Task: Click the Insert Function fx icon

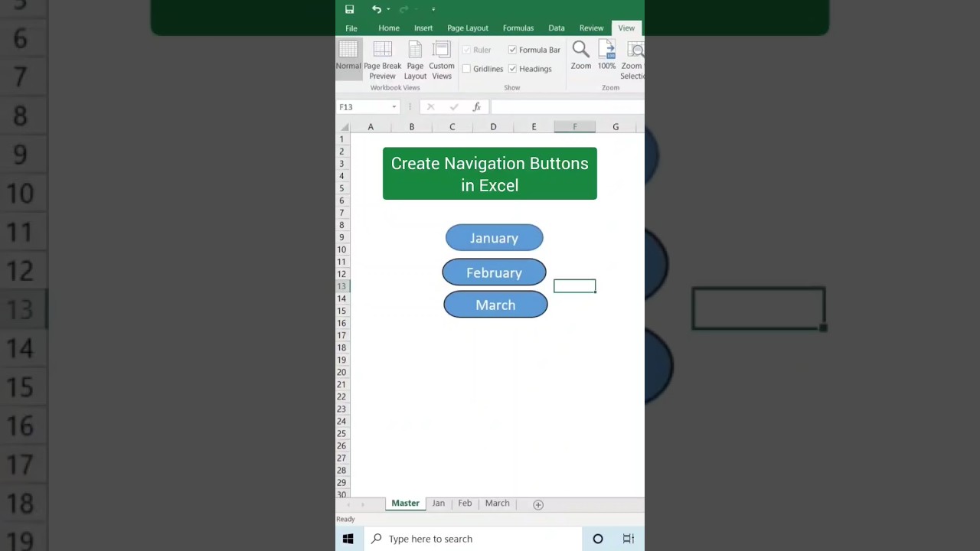Action: (x=476, y=107)
